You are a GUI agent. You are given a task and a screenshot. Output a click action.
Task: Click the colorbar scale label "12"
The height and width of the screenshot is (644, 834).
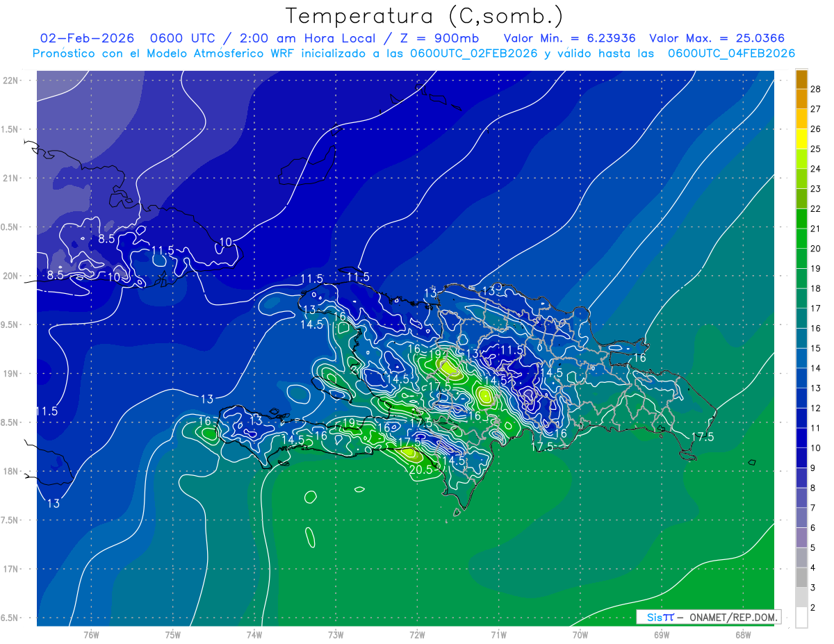click(815, 408)
